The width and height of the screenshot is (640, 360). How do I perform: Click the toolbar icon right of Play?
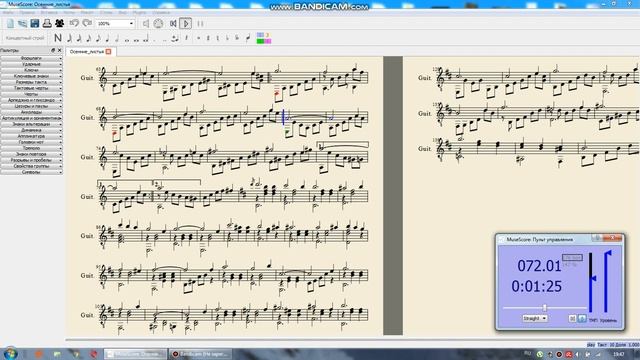pos(200,24)
